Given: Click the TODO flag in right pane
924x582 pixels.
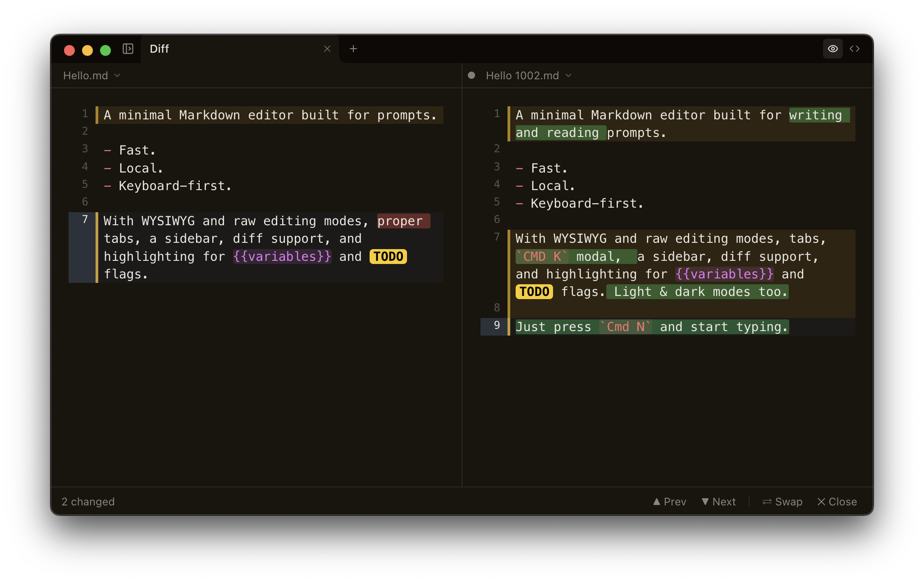Looking at the screenshot, I should pos(534,291).
